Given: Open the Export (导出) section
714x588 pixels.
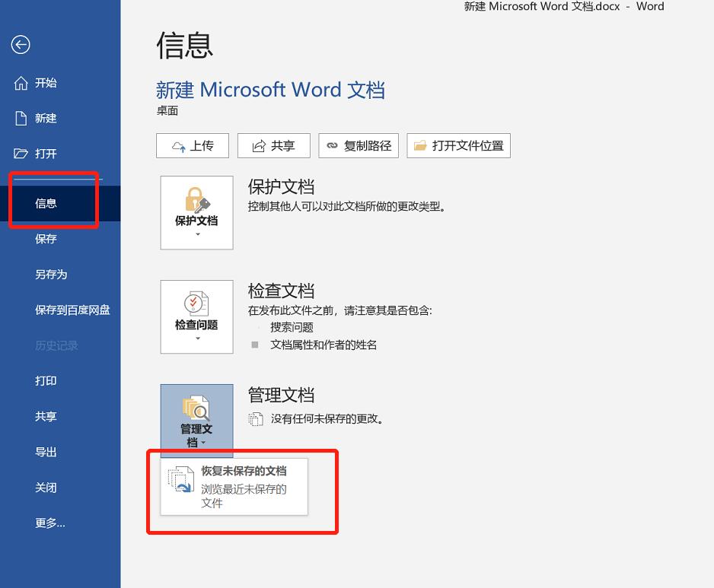Looking at the screenshot, I should [46, 452].
